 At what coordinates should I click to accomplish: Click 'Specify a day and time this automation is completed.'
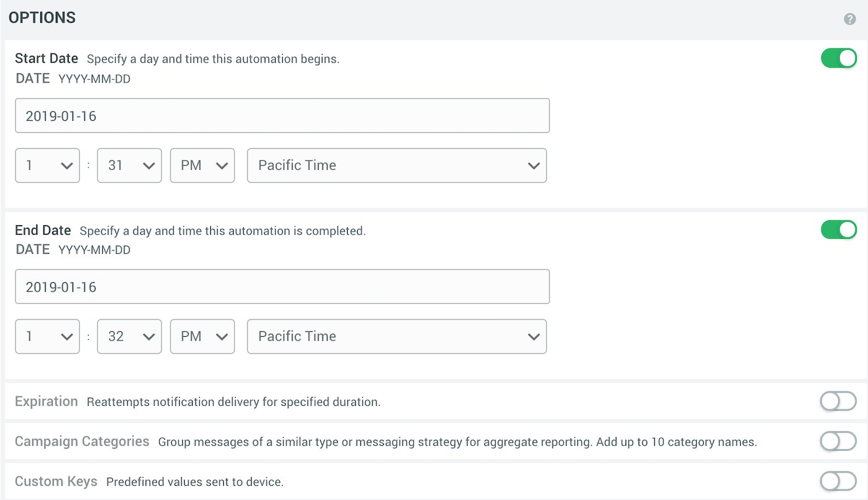click(223, 231)
